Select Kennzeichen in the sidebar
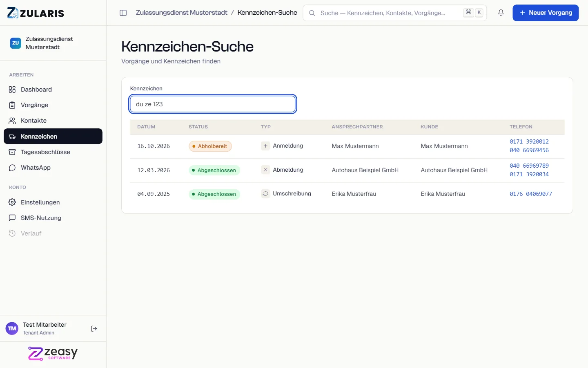This screenshot has height=368, width=588. 53,136
